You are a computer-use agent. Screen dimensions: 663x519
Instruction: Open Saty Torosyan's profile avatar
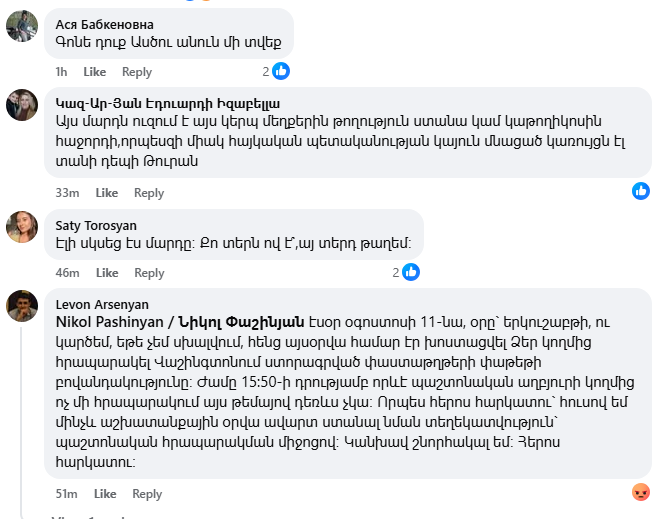[22, 226]
